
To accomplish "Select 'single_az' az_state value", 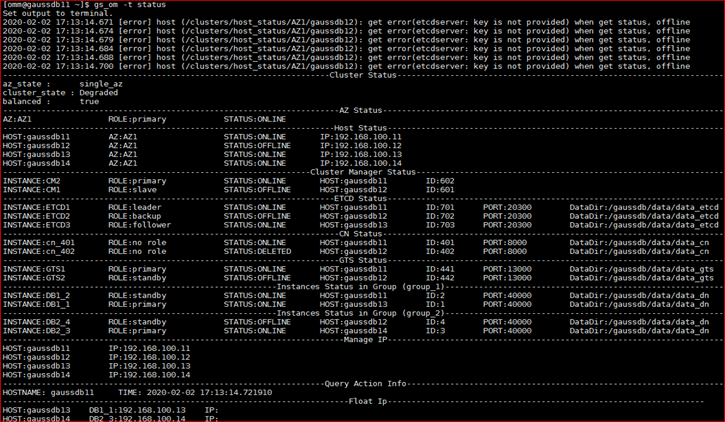I will (101, 84).
